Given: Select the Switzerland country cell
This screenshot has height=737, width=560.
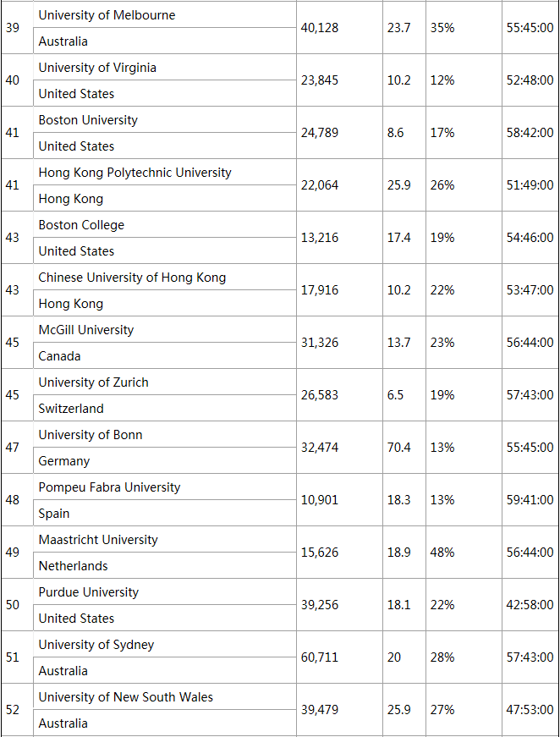Looking at the screenshot, I should click(71, 409).
